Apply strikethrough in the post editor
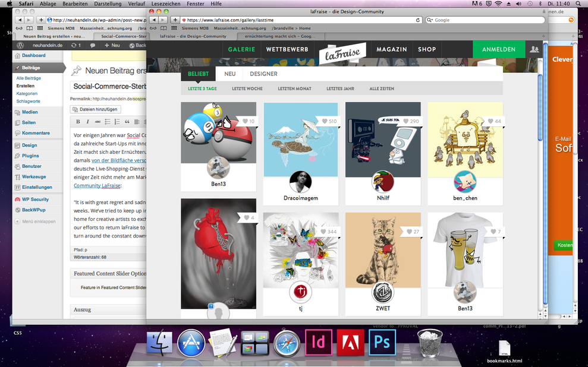The width and height of the screenshot is (588, 367). coord(98,121)
